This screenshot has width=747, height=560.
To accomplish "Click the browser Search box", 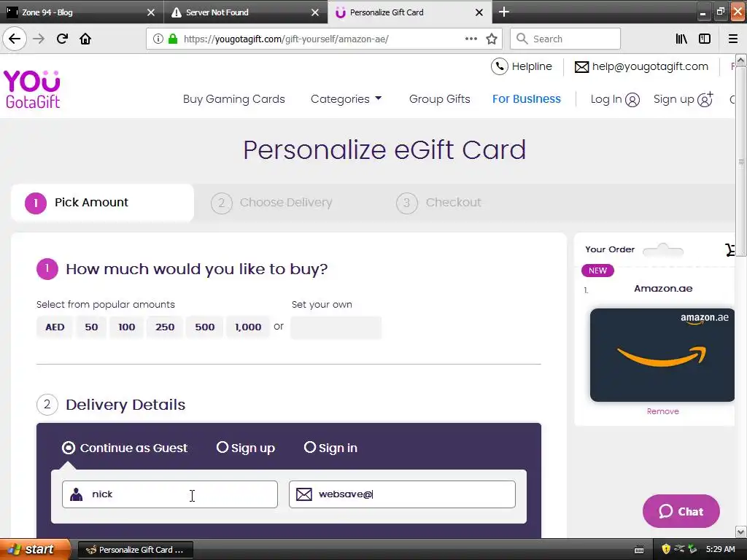I will tap(565, 39).
